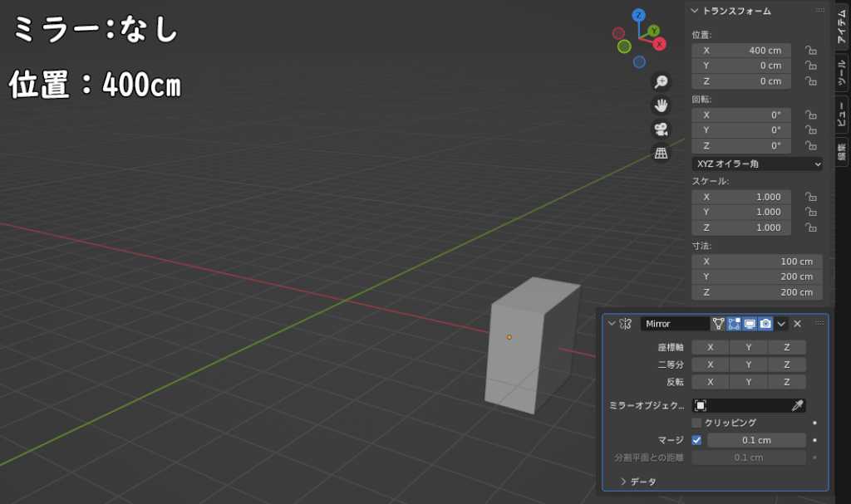The height and width of the screenshot is (504, 851).
Task: Click the 位置 Y field
Action: [x=741, y=66]
